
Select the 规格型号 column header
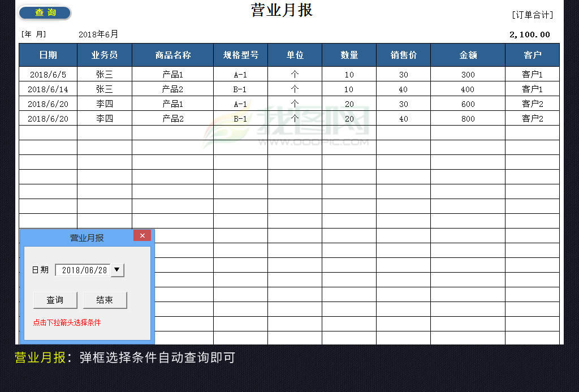[x=240, y=55]
